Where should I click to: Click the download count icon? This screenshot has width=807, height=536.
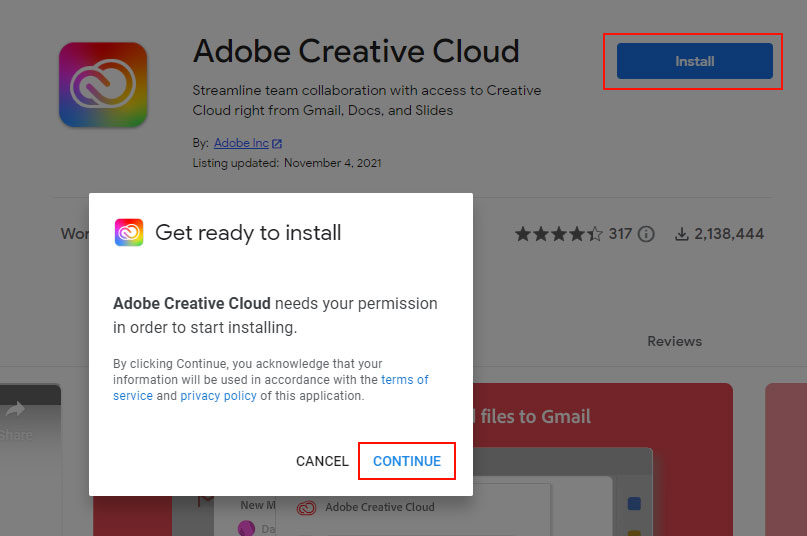(682, 234)
